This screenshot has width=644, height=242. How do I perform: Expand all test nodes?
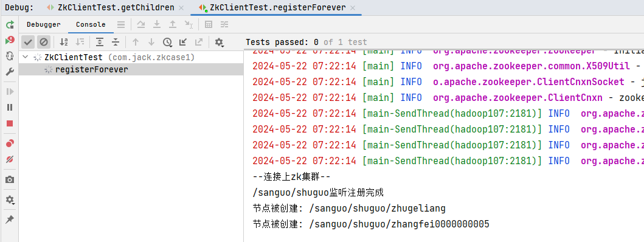point(100,42)
